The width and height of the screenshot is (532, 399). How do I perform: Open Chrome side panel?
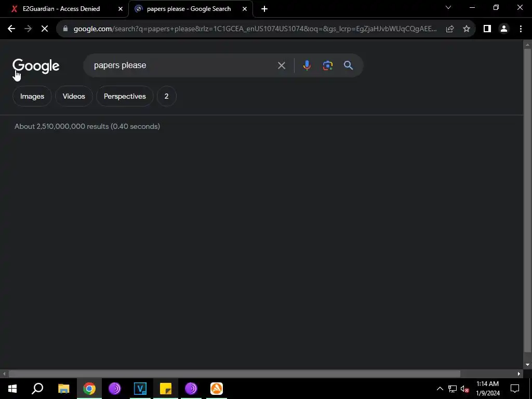pos(487,29)
